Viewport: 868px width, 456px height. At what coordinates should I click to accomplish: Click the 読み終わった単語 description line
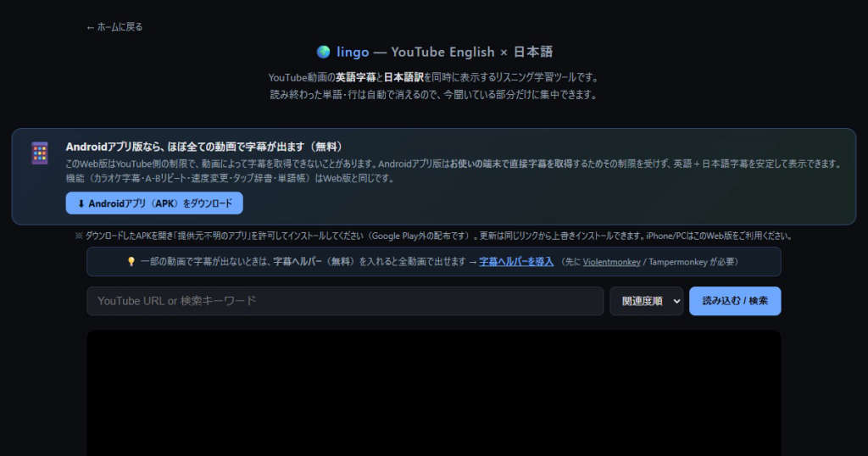tap(433, 95)
